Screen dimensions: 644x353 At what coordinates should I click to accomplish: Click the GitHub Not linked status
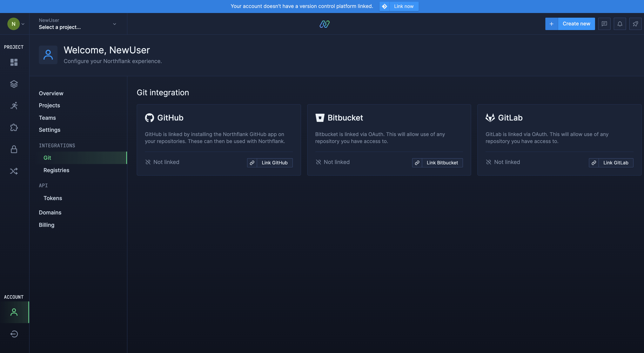pyautogui.click(x=162, y=162)
